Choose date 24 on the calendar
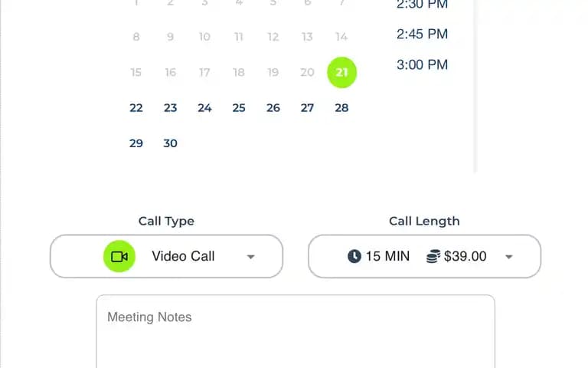Viewport: 588px width, 368px height. [x=204, y=108]
